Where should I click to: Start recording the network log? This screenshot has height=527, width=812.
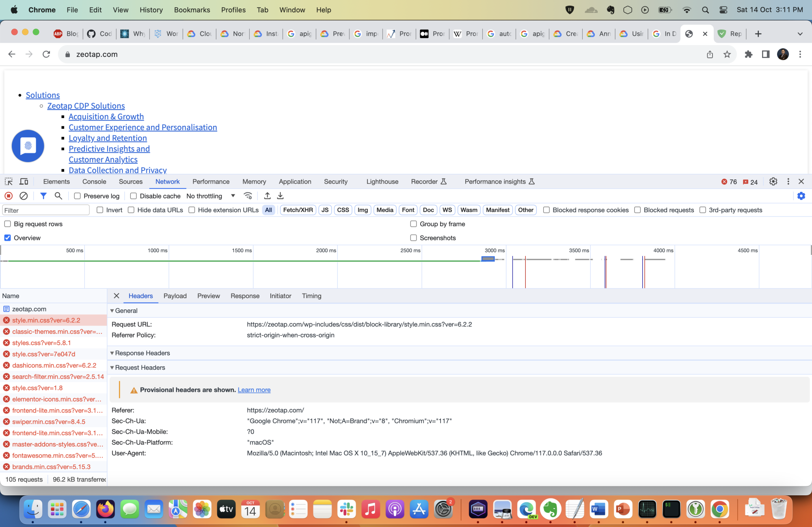point(8,196)
